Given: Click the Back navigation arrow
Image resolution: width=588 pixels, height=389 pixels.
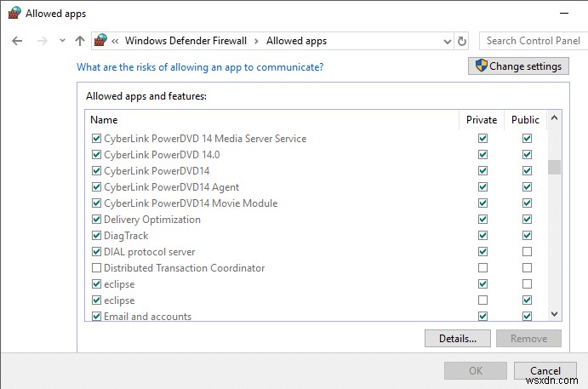Looking at the screenshot, I should coord(18,40).
